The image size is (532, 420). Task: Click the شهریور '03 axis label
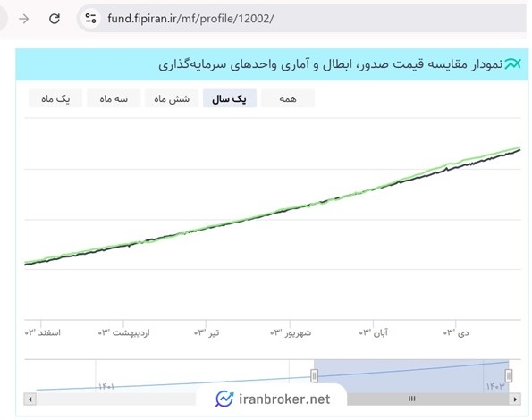(x=291, y=333)
